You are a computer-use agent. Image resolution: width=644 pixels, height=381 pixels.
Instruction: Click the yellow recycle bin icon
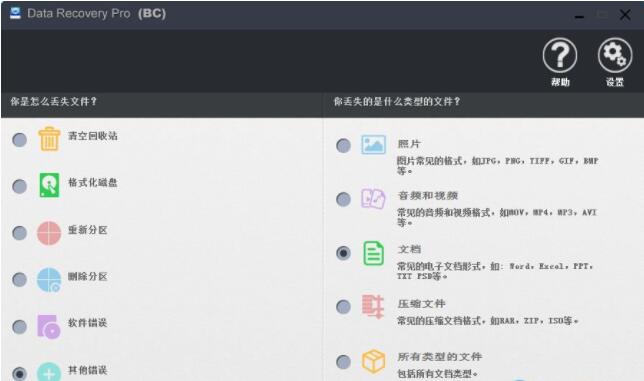click(49, 139)
